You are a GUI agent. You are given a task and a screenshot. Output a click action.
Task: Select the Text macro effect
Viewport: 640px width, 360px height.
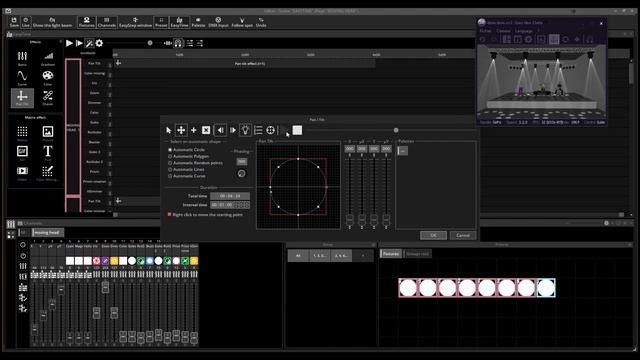pos(48,153)
